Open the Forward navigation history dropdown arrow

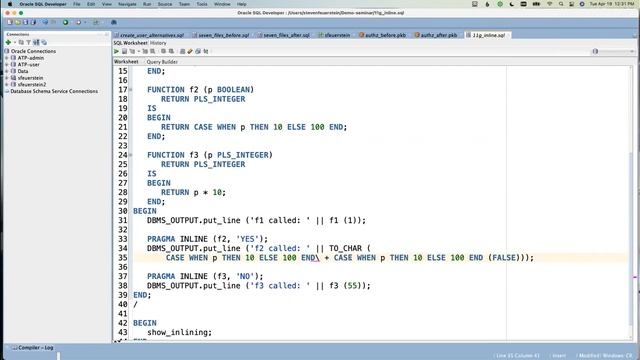pos(85,22)
